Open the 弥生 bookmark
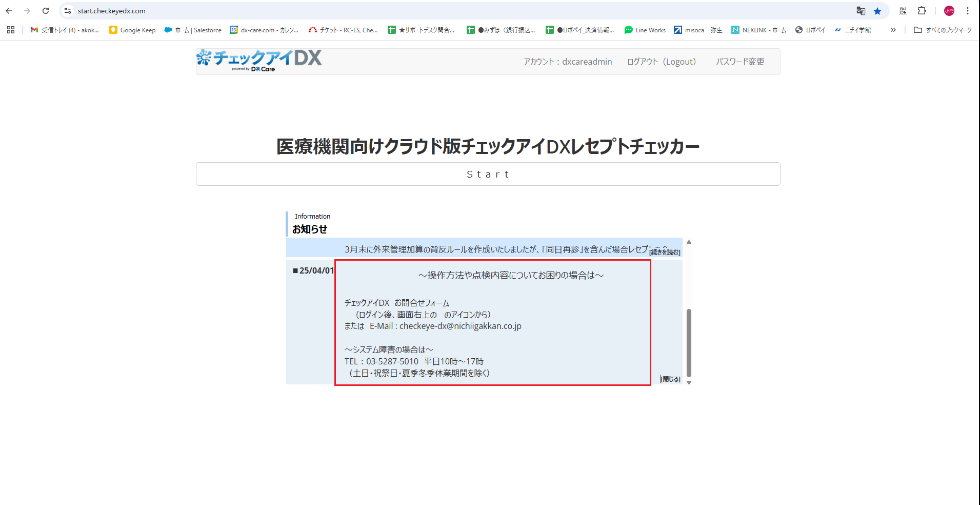980x505 pixels. click(716, 30)
